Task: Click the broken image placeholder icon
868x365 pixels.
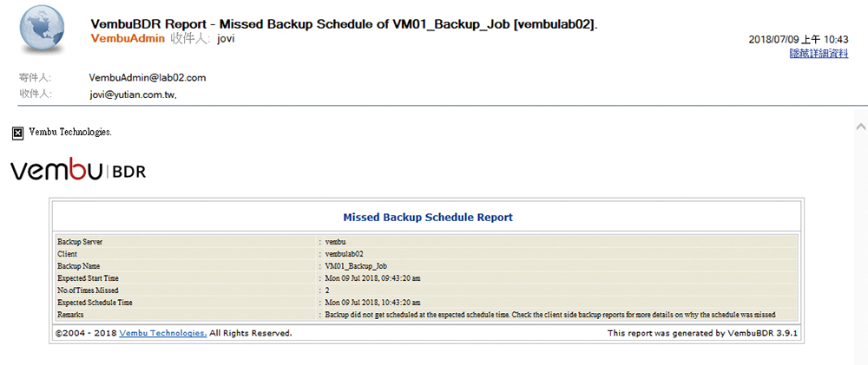Action: (x=17, y=133)
